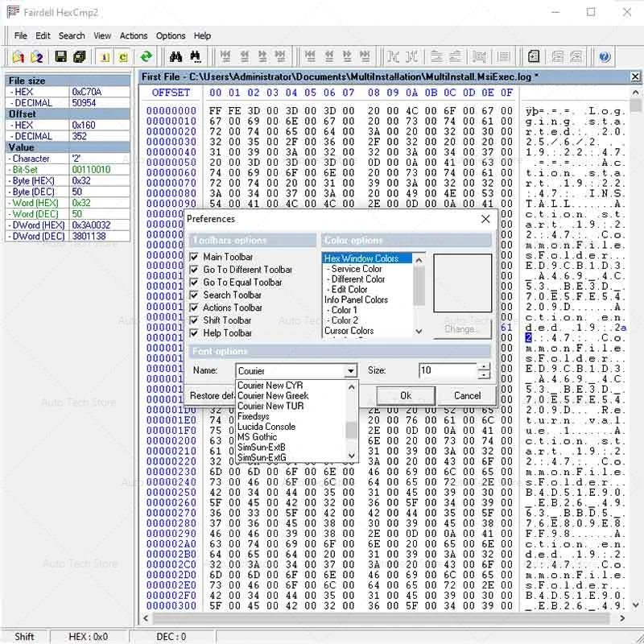Click the Restore defaults button
644x644 pixels.
pyautogui.click(x=212, y=395)
